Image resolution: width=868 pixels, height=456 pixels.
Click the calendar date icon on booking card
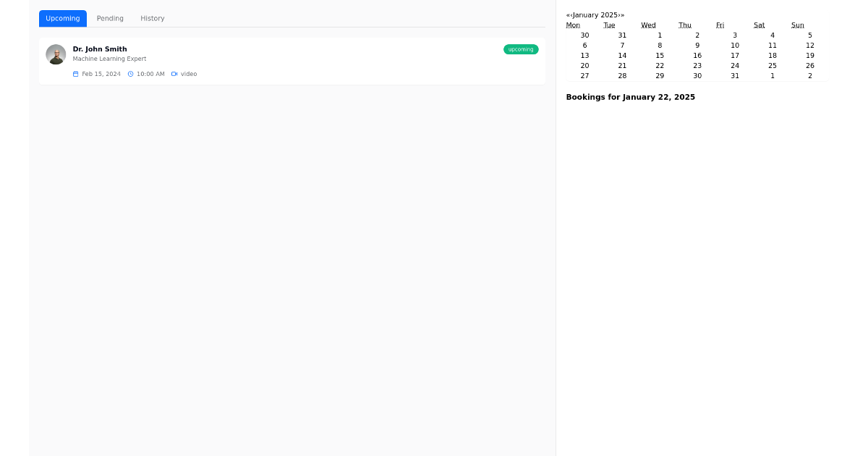click(x=75, y=73)
